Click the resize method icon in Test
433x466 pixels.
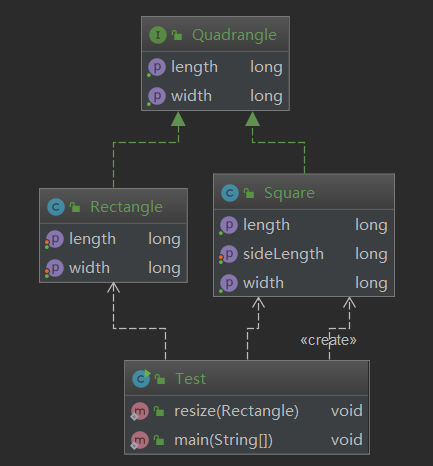click(139, 411)
